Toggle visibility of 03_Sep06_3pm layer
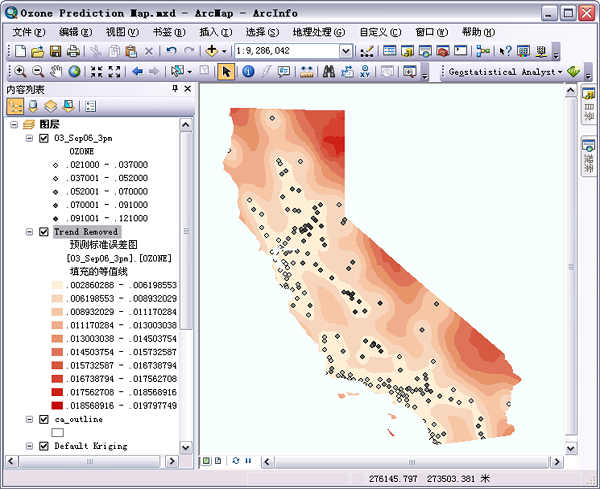 point(43,139)
